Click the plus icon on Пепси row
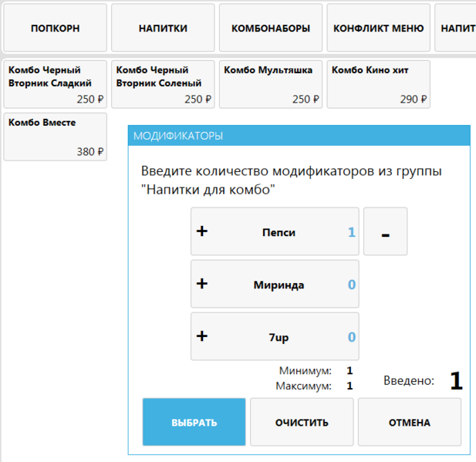Viewport: 476px width, 462px height. pos(203,231)
